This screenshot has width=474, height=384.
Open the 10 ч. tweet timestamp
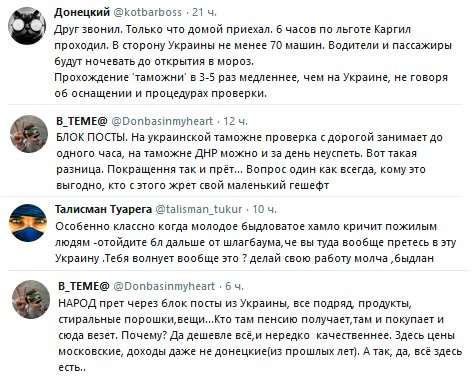coord(264,209)
